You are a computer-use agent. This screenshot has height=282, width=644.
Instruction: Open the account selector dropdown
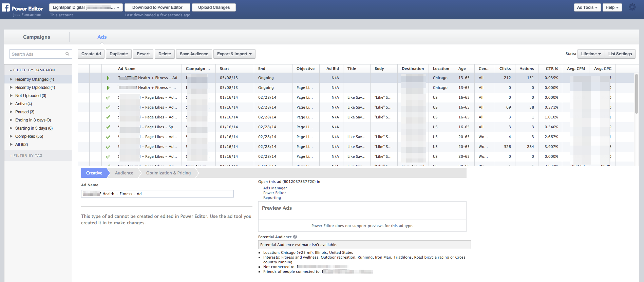86,7
